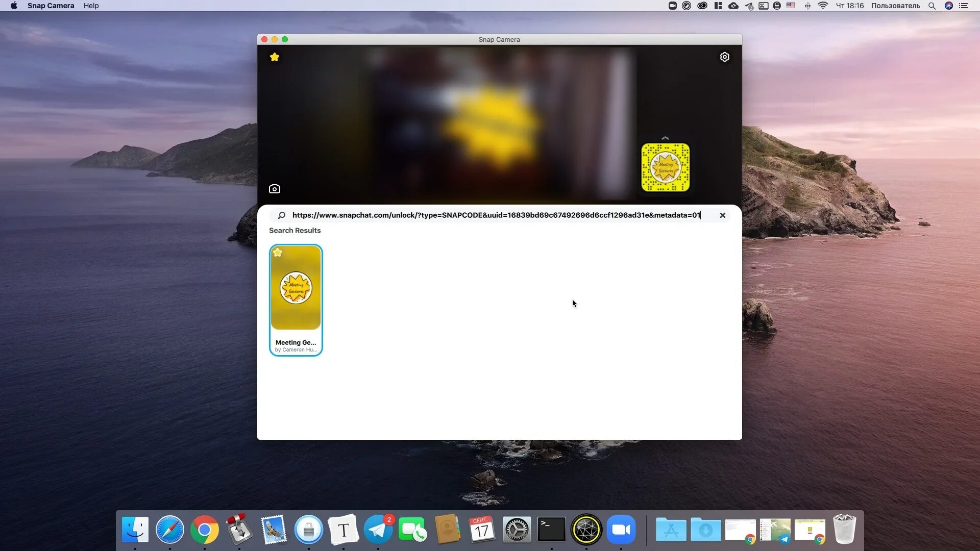Toggle favorite star on Meeting Gestures lens
Viewport: 980px width, 551px height.
click(x=278, y=253)
